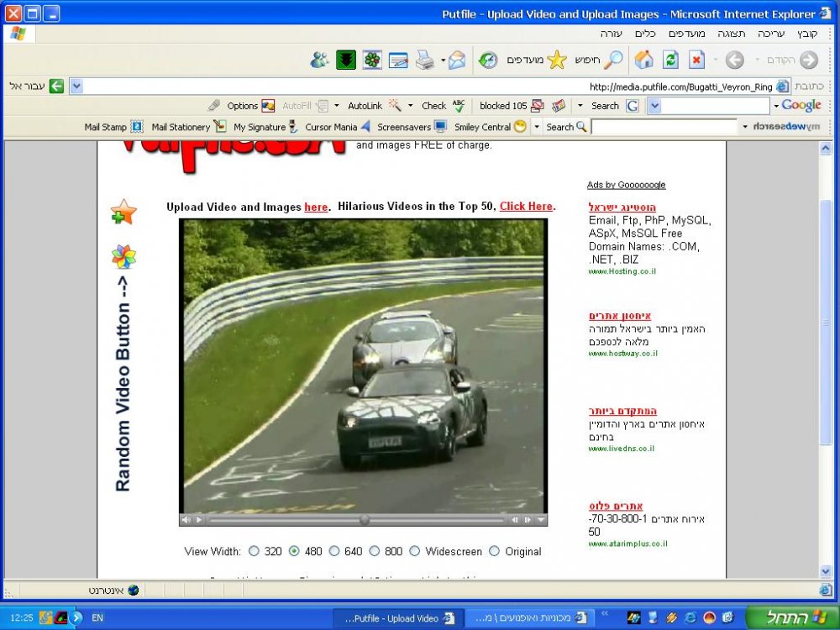Viewport: 840px width, 630px height.
Task: Refresh the page with green arrows icon
Action: [670, 60]
